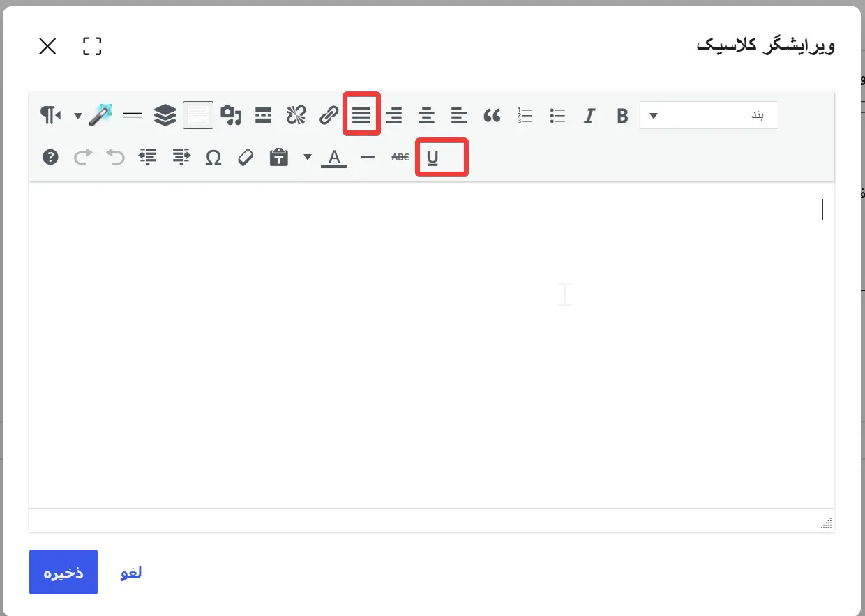Screen dimensions: 865x616
Task: Apply text color with the A swatch
Action: [x=334, y=158]
